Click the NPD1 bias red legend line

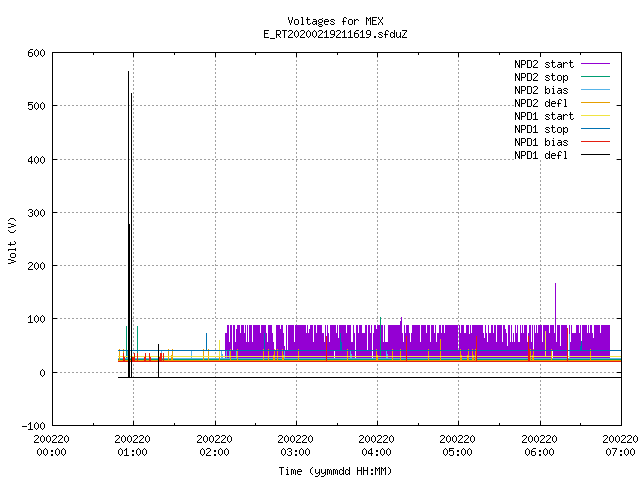click(x=595, y=142)
